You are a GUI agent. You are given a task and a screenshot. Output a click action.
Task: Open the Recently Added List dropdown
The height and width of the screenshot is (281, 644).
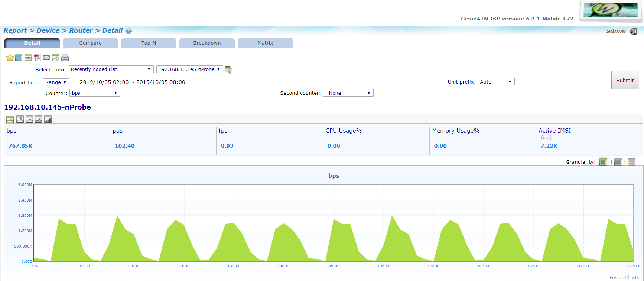(x=111, y=69)
